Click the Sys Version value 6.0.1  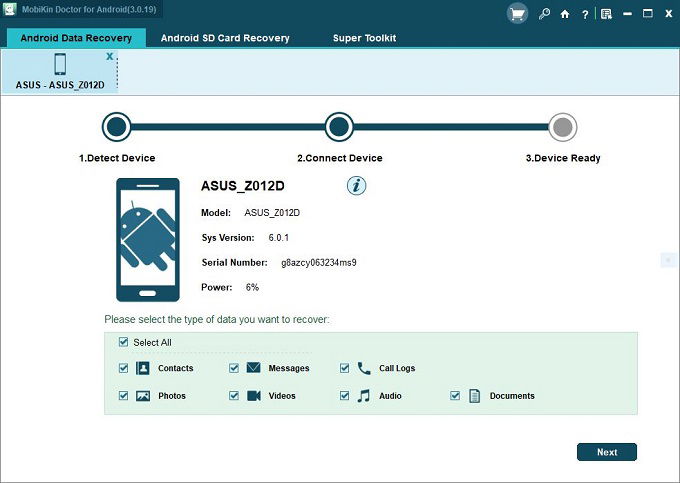[278, 238]
